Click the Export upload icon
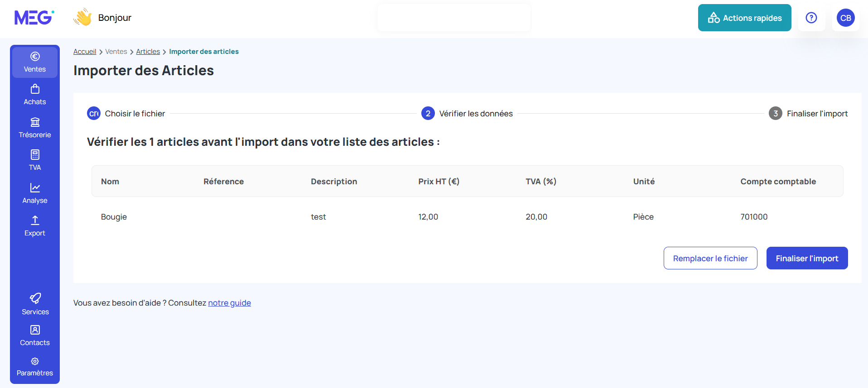 35,226
